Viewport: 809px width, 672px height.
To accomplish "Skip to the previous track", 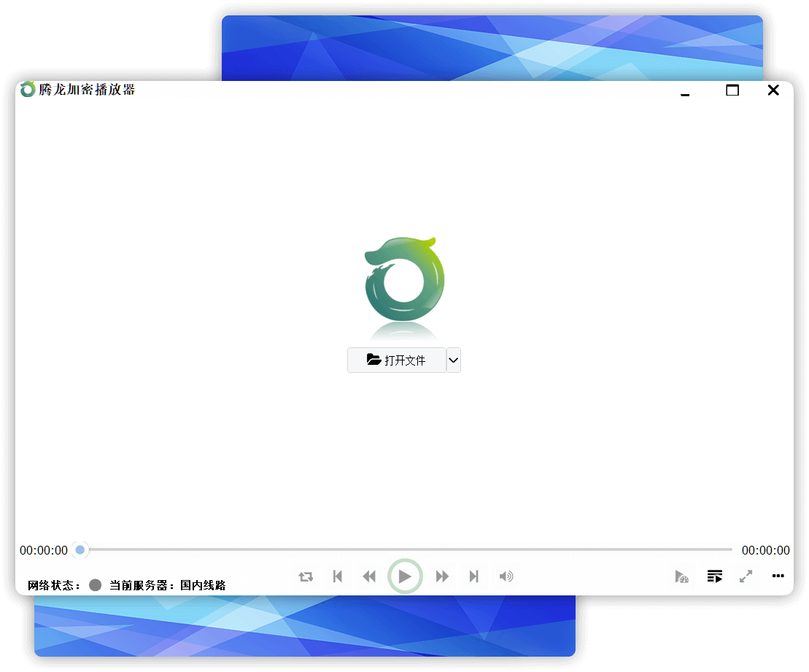I will 338,576.
